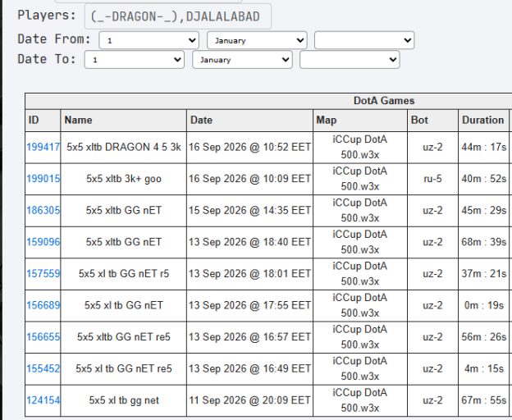Select the Date To month dropdown
The height and width of the screenshot is (420, 512).
(242, 60)
